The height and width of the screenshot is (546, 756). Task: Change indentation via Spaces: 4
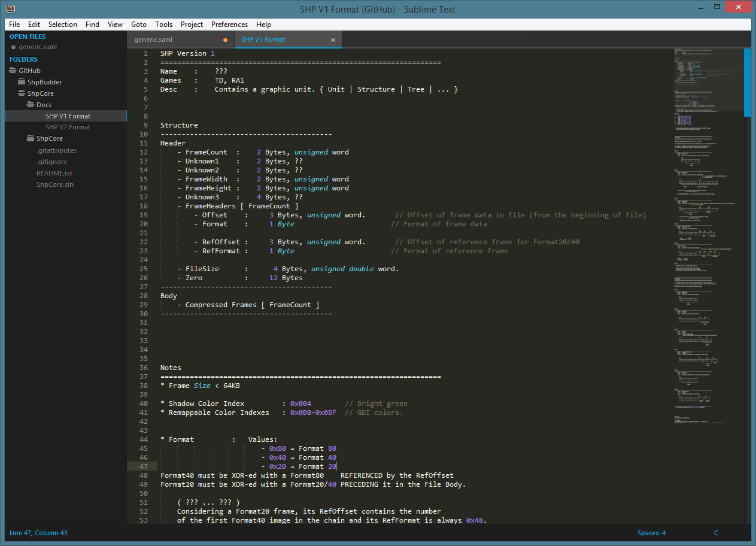click(x=651, y=533)
